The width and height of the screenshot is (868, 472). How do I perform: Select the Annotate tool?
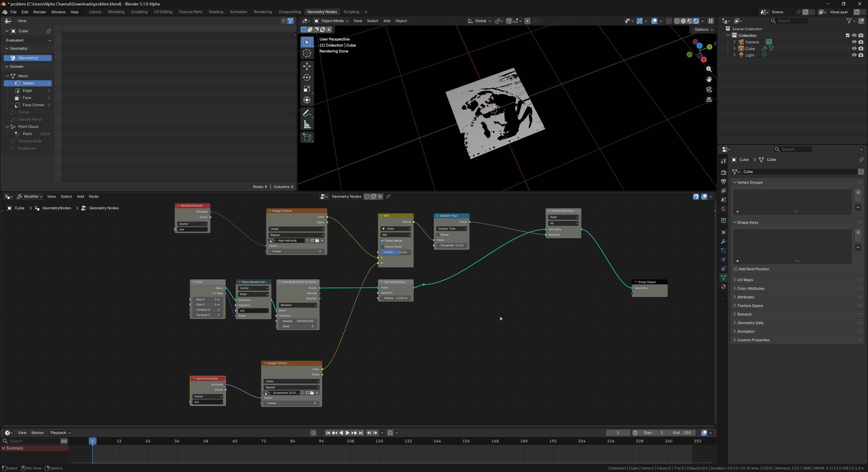point(307,113)
